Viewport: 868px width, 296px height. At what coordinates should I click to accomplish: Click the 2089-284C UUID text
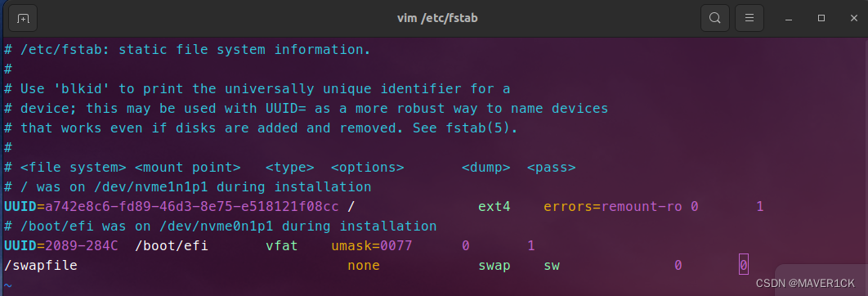[82, 245]
